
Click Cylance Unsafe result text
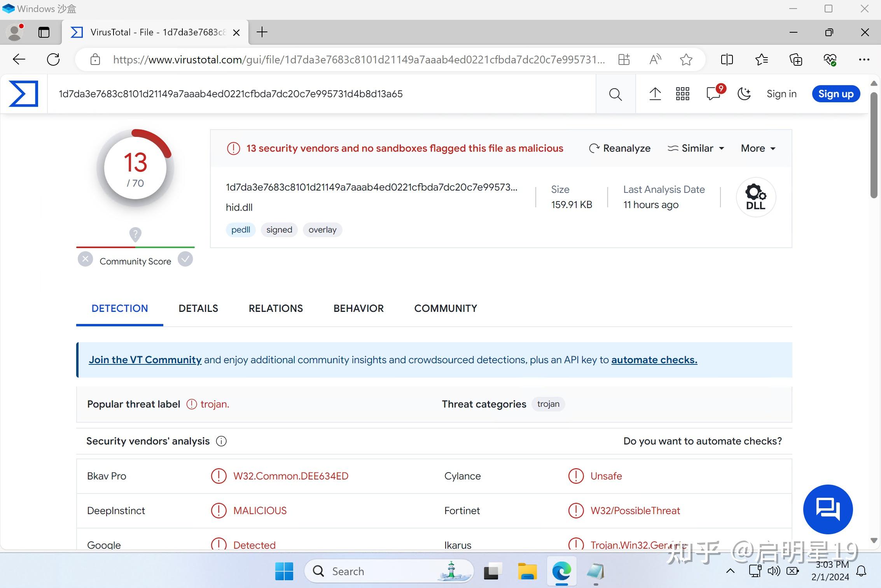tap(606, 476)
